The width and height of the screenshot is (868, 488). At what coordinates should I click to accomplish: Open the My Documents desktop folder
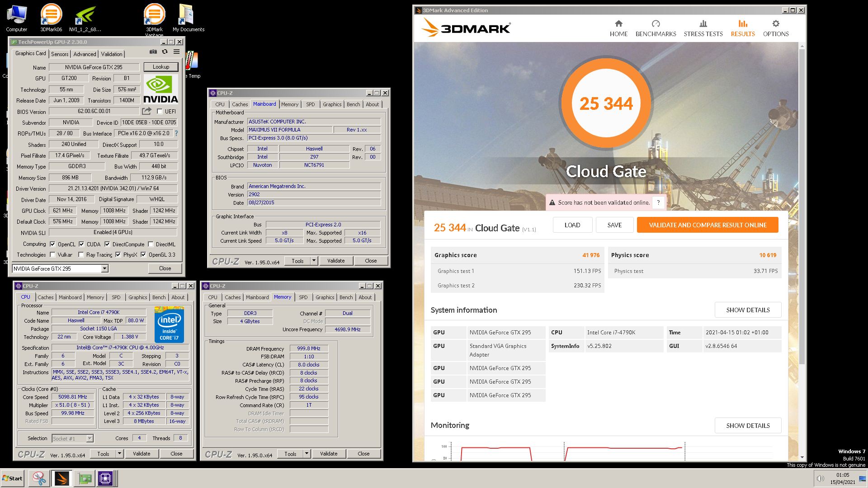[189, 18]
